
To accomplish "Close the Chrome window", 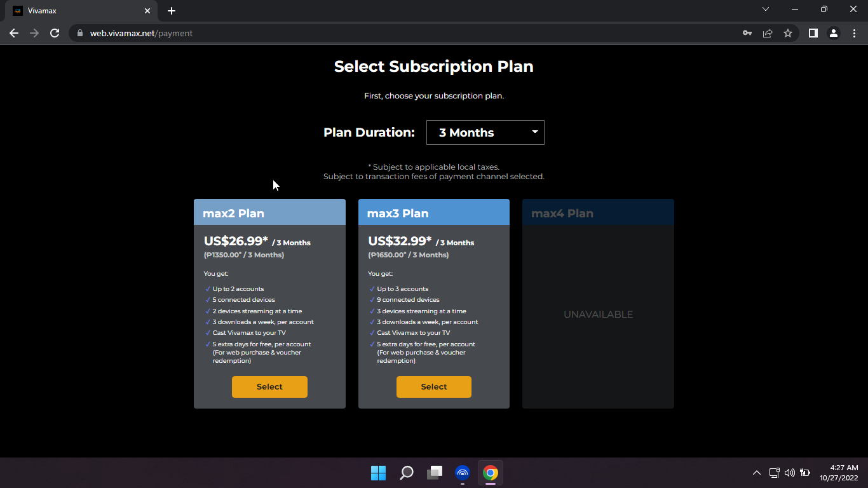I will coord(853,9).
